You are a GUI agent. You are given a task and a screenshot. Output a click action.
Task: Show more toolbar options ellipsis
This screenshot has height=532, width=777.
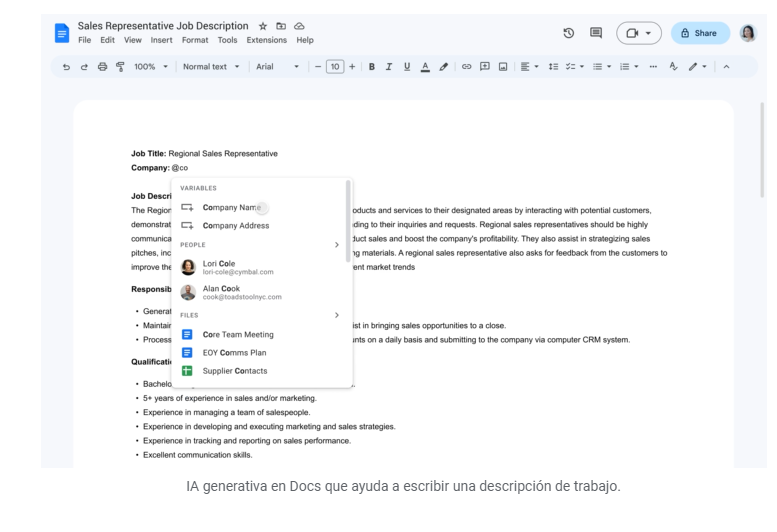point(653,67)
